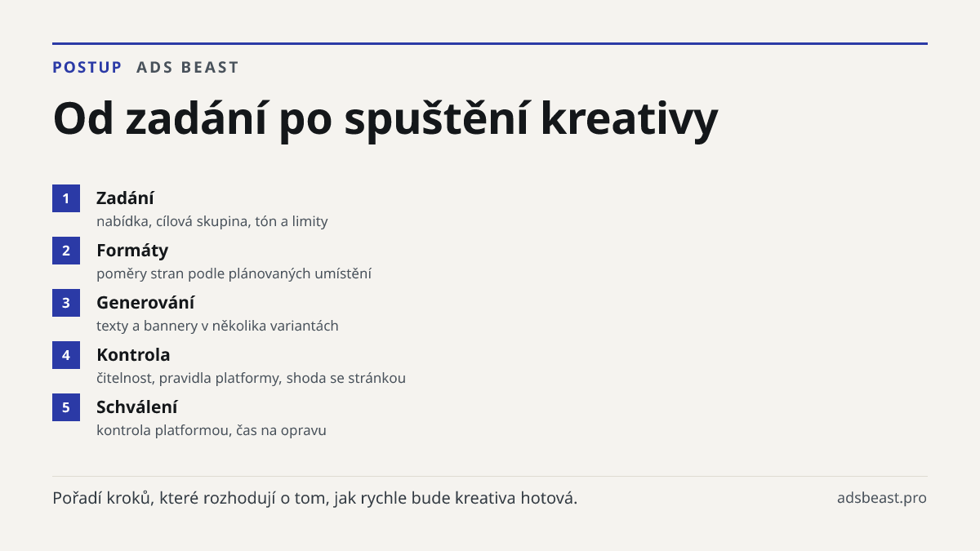Select the Generování step title
Image resolution: width=980 pixels, height=551 pixels.
coord(145,303)
